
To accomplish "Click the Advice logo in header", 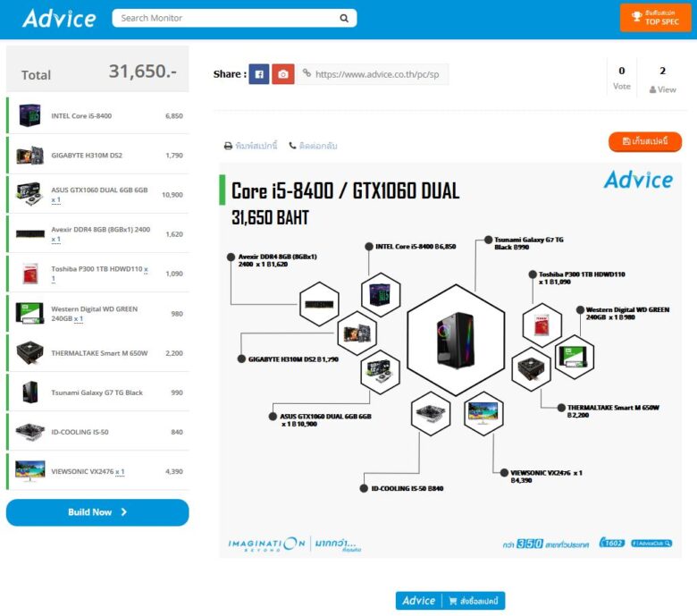I will click(59, 18).
